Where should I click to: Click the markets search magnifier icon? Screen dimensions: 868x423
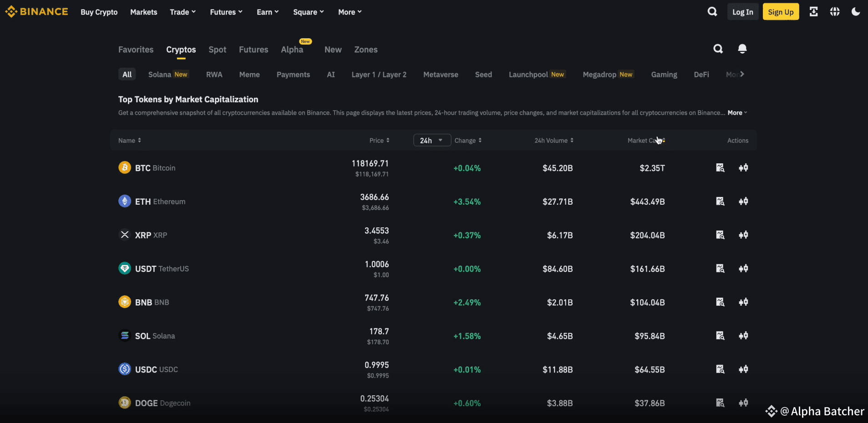click(x=718, y=49)
